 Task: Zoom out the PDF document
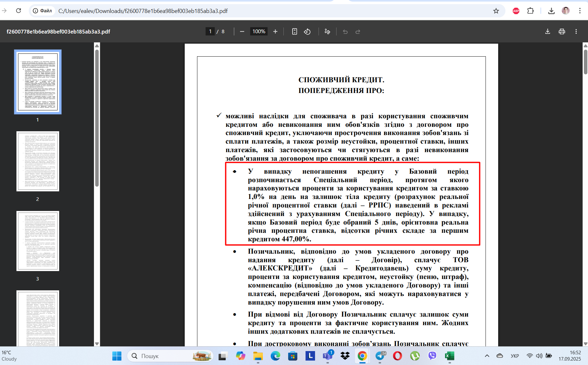tap(242, 32)
